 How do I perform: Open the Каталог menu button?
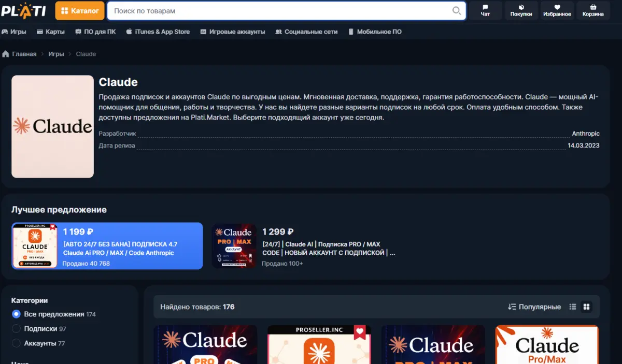(79, 10)
